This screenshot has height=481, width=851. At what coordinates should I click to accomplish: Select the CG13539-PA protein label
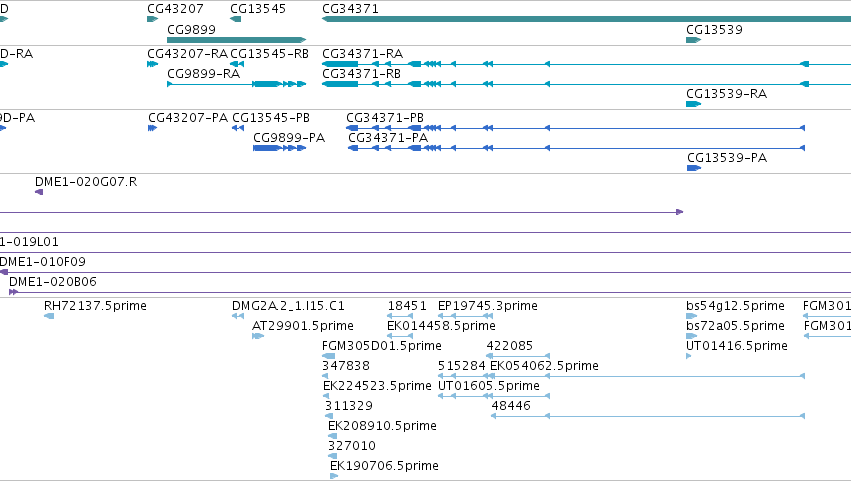tap(727, 158)
